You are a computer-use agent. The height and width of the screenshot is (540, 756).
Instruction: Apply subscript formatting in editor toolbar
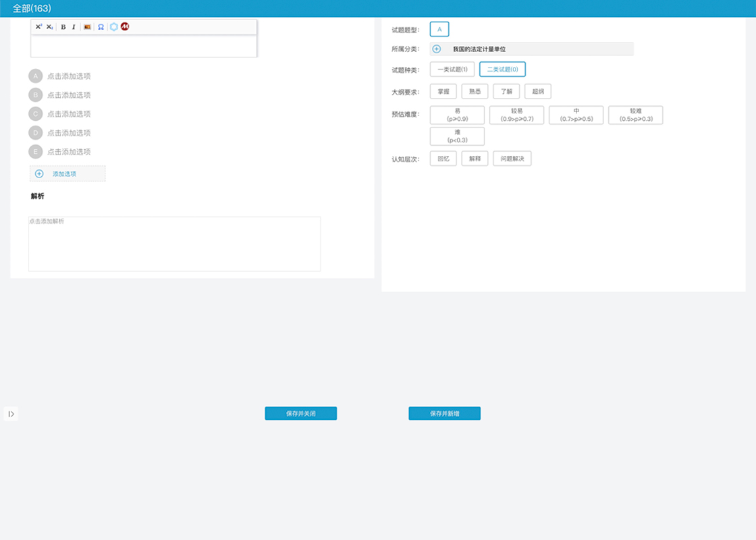pyautogui.click(x=50, y=27)
